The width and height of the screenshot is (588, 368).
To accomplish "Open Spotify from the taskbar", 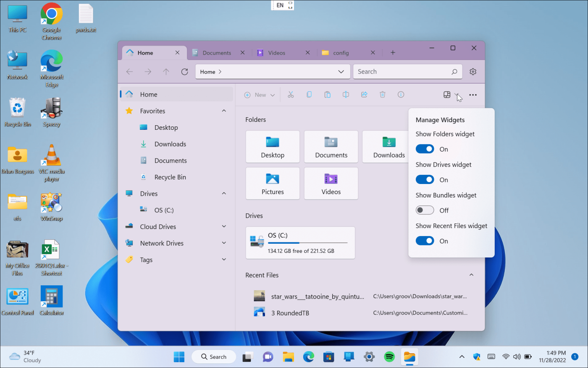I will point(389,357).
